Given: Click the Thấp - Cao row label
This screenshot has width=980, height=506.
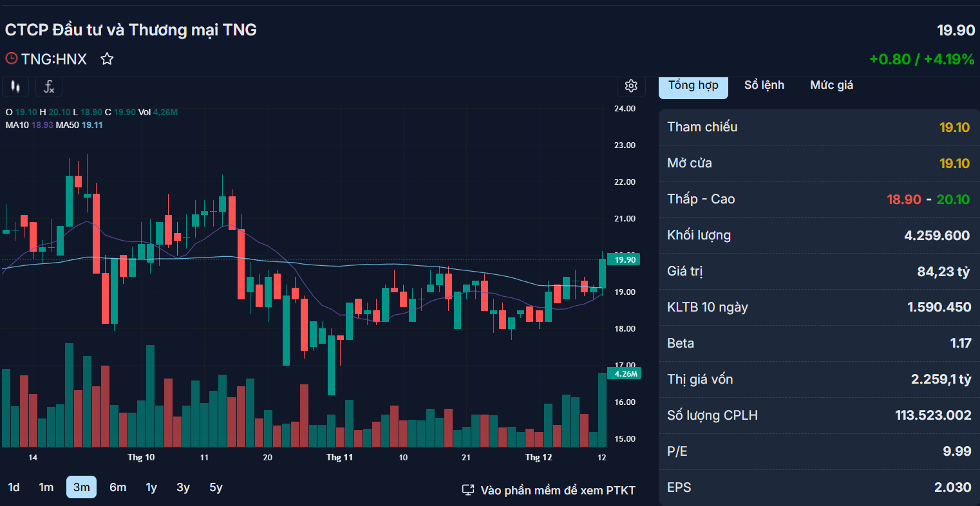Looking at the screenshot, I should (701, 200).
